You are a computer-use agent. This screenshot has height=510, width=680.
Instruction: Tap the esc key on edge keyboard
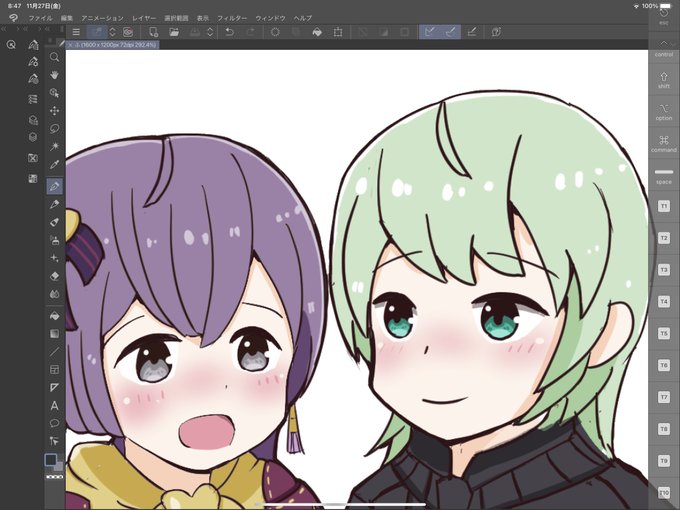coord(664,16)
